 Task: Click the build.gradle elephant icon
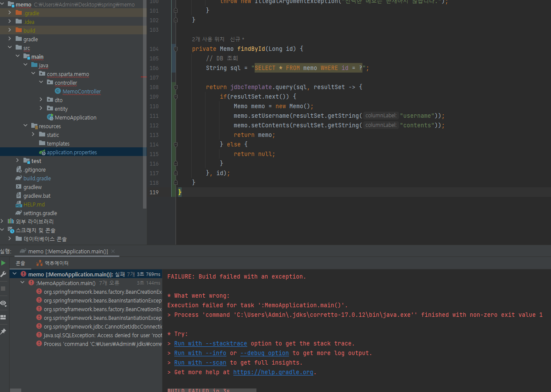[x=19, y=178]
